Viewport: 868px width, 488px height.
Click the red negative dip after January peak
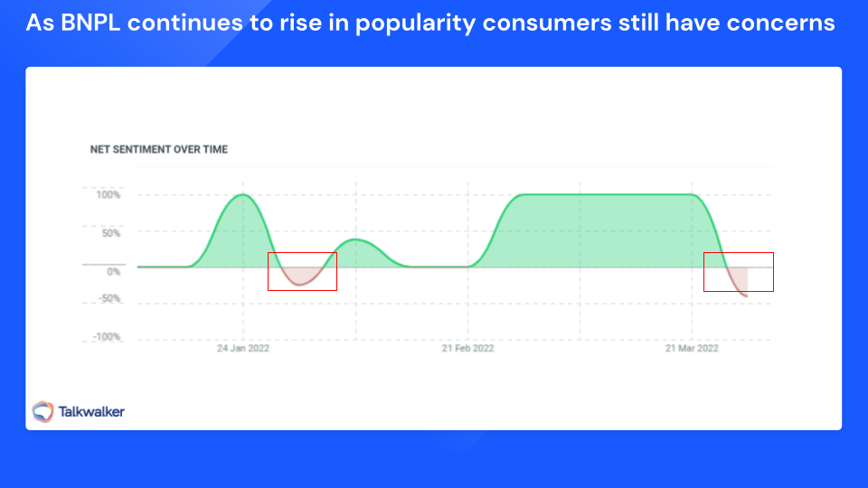pos(302,277)
